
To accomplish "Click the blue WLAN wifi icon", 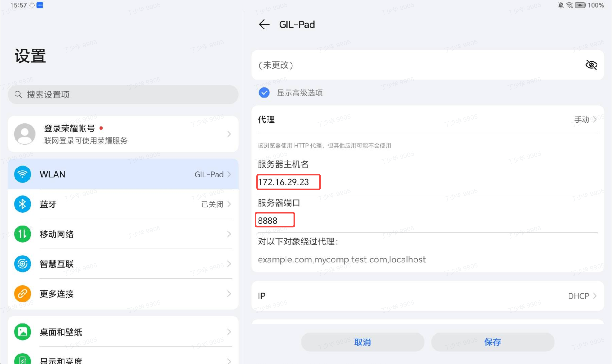I will pyautogui.click(x=22, y=174).
